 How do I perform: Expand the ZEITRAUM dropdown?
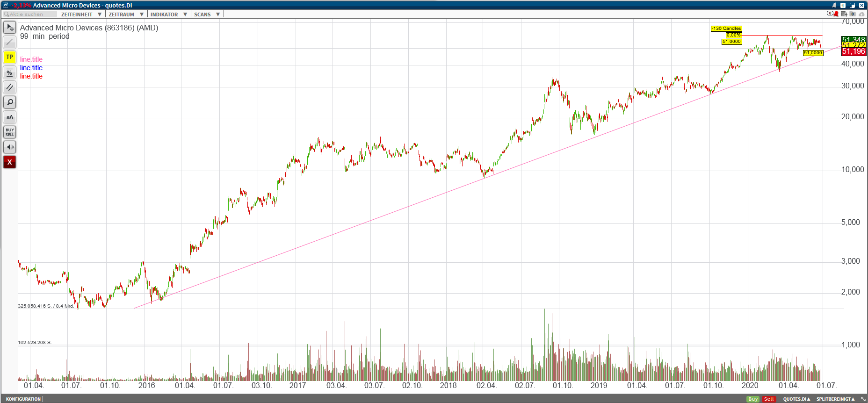[125, 14]
